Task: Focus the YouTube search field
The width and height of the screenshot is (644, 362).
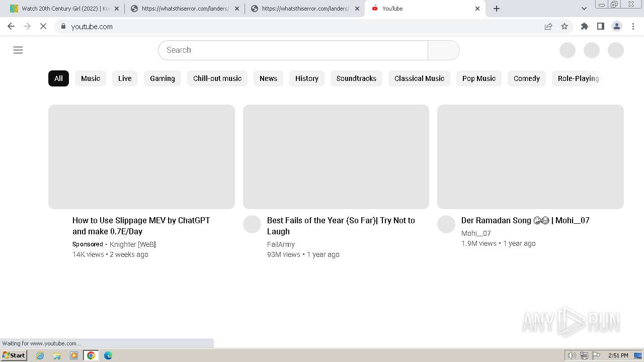Action: (293, 50)
